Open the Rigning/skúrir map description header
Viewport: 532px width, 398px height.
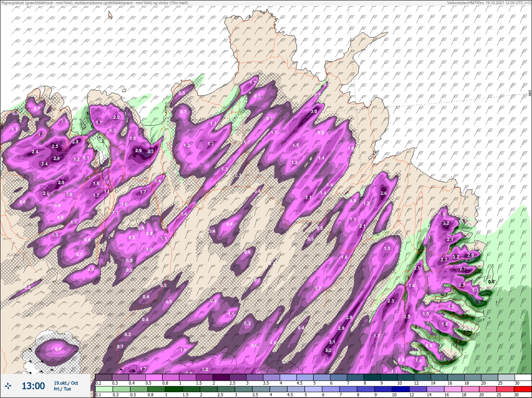(95, 3)
